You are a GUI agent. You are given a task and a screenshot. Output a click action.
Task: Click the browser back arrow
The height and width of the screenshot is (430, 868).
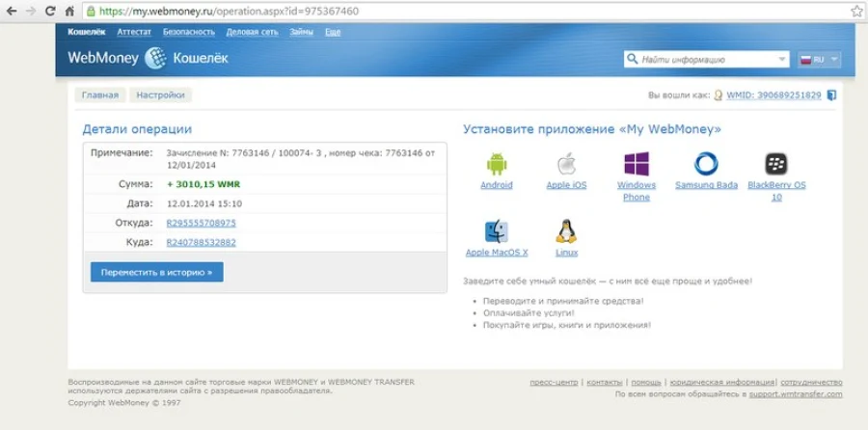coord(11,11)
